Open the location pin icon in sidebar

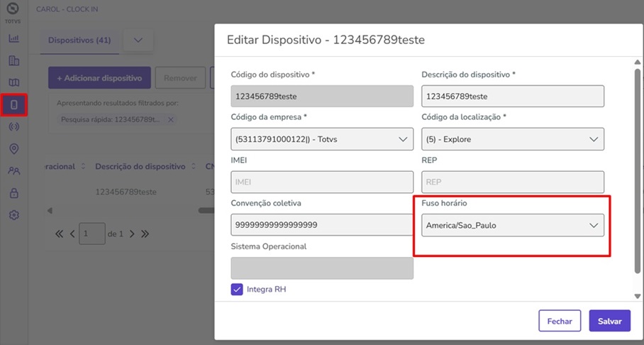coord(14,149)
